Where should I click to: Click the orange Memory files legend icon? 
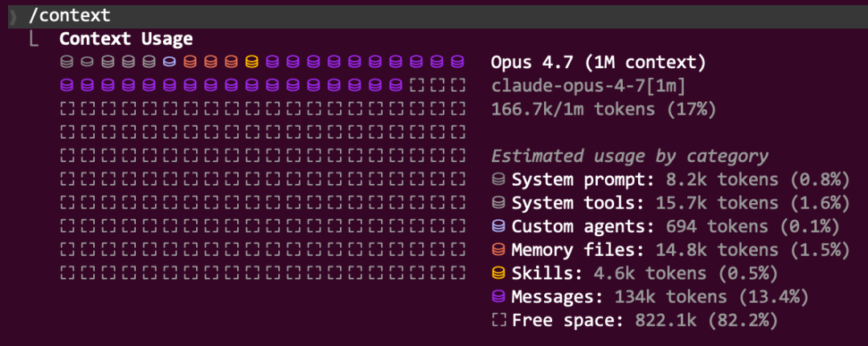click(499, 250)
